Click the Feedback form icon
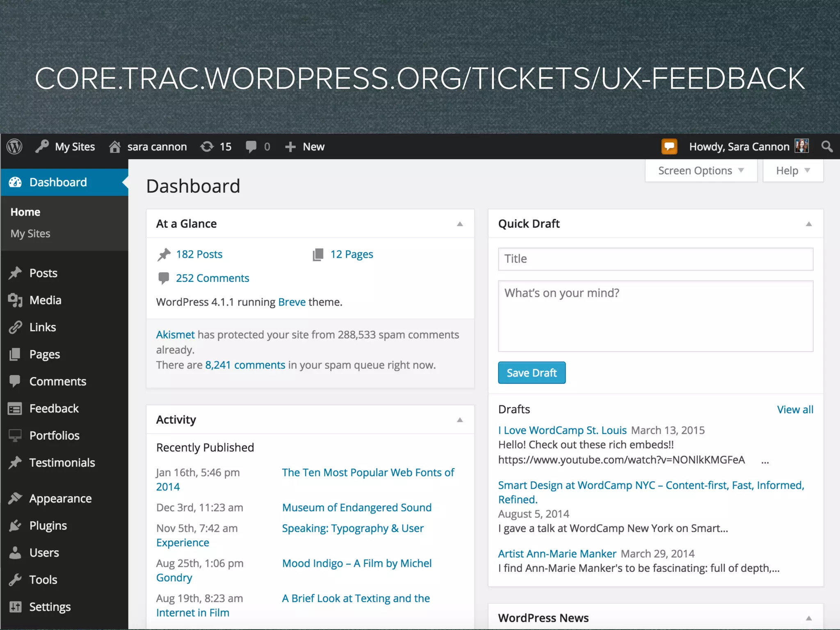 15,409
